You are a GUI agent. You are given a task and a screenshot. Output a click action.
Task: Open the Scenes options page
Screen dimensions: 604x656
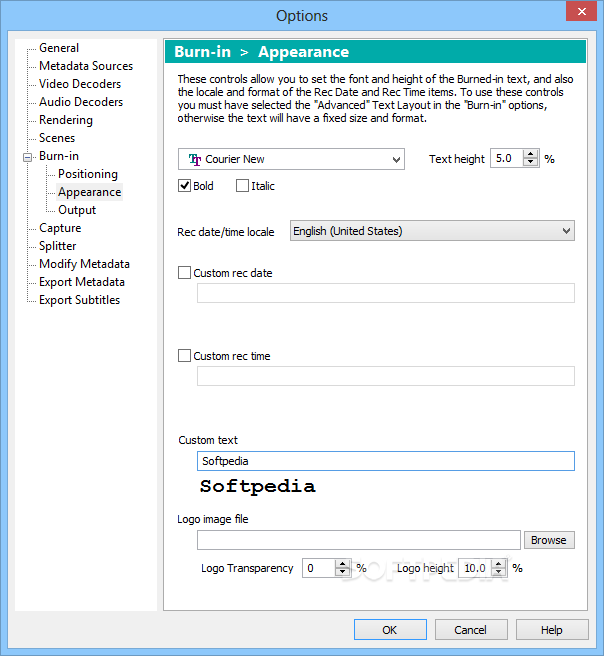tap(57, 138)
